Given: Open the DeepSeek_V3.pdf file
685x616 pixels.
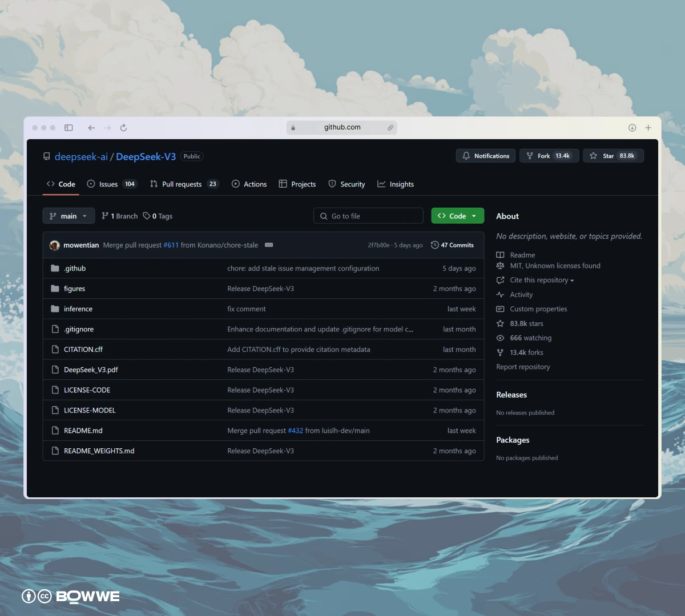Looking at the screenshot, I should tap(91, 370).
